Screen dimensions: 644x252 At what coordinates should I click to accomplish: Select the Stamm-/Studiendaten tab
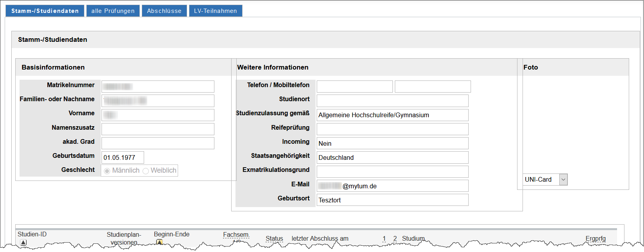pos(45,11)
